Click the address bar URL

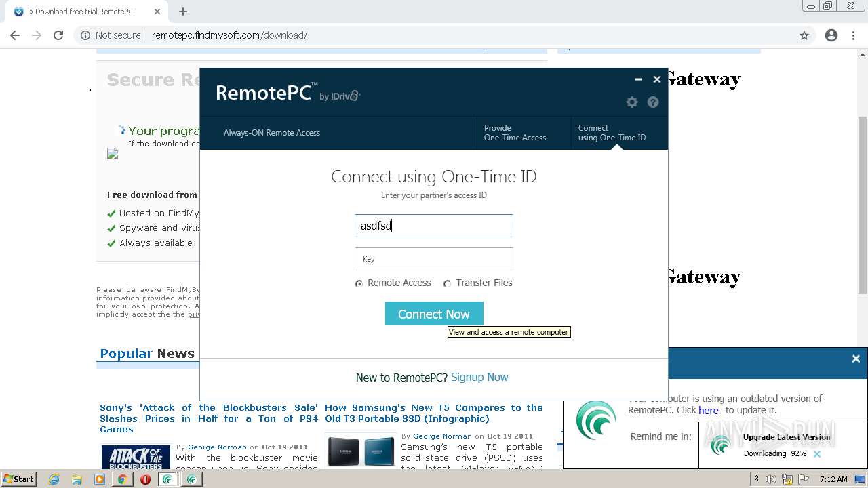[x=229, y=35]
